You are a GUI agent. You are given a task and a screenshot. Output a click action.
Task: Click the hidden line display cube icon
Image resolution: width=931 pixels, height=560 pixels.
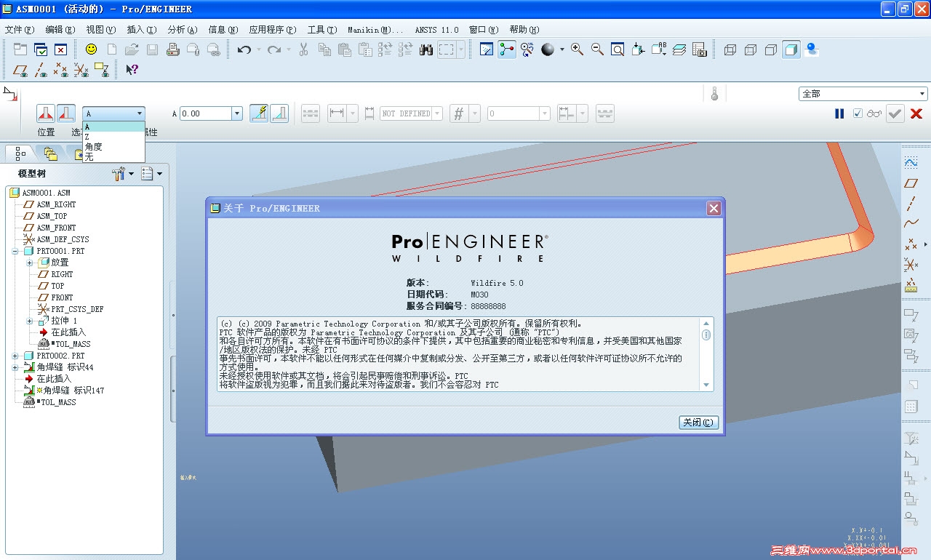coord(751,49)
